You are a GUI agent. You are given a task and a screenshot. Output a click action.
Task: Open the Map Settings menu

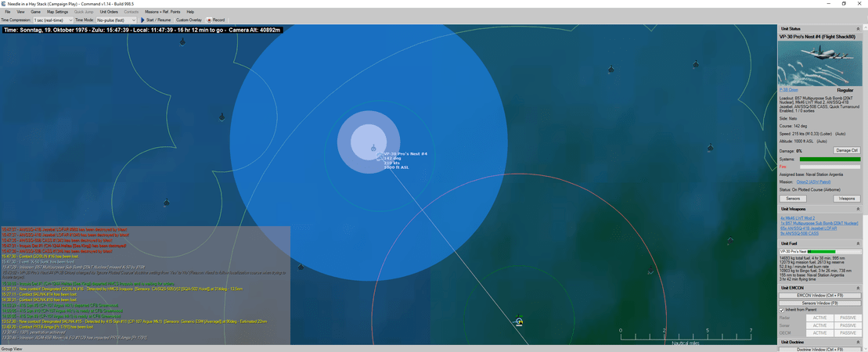(x=57, y=12)
